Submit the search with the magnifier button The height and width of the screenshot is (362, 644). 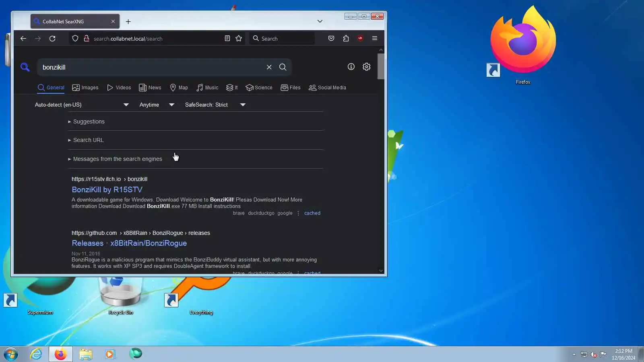tap(283, 67)
